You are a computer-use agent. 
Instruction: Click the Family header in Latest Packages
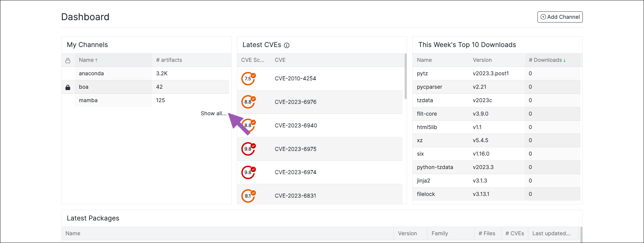tap(440, 233)
